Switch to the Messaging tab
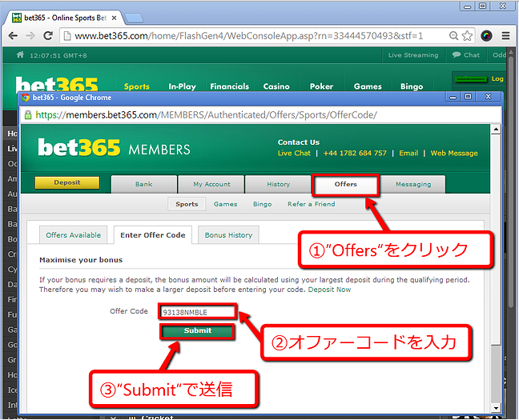The height and width of the screenshot is (420, 519). pos(413,184)
